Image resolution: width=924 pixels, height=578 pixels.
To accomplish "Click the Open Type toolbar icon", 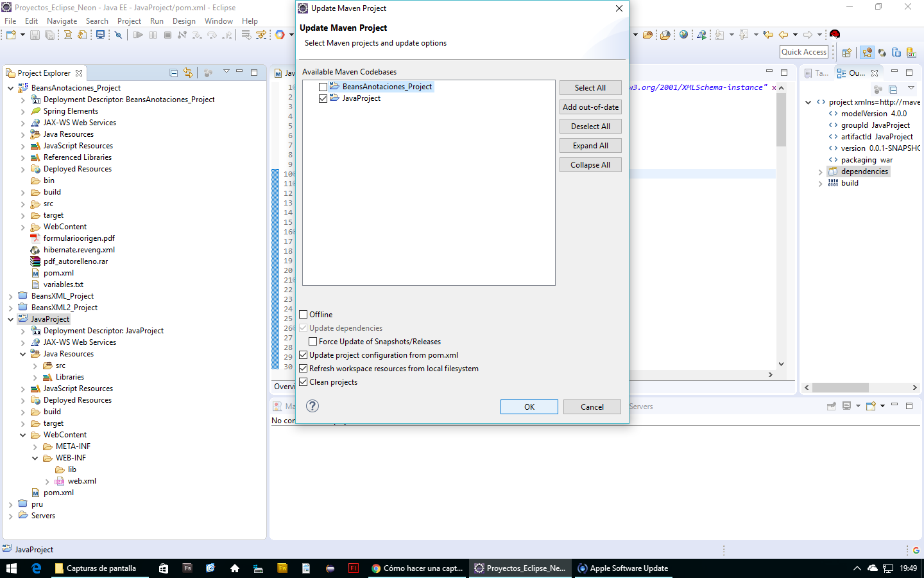I will click(x=647, y=35).
